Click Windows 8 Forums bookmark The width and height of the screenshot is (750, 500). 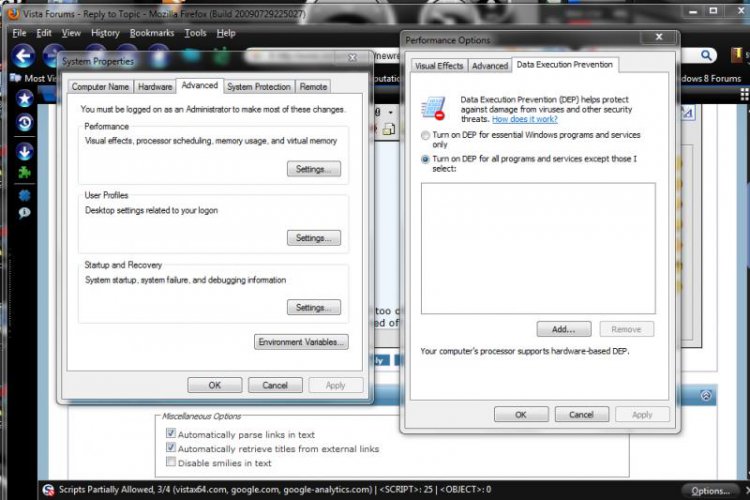coord(711,78)
